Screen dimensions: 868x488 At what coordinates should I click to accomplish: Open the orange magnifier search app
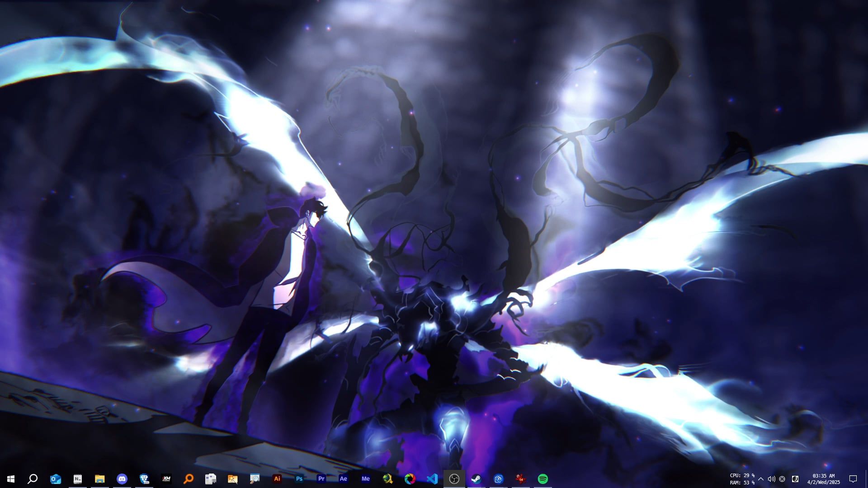[188, 479]
